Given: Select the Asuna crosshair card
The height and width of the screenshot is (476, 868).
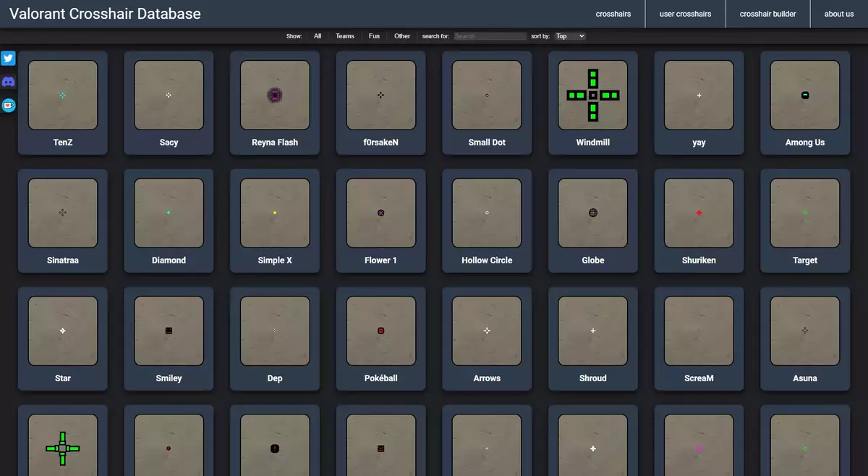Looking at the screenshot, I should click(805, 339).
